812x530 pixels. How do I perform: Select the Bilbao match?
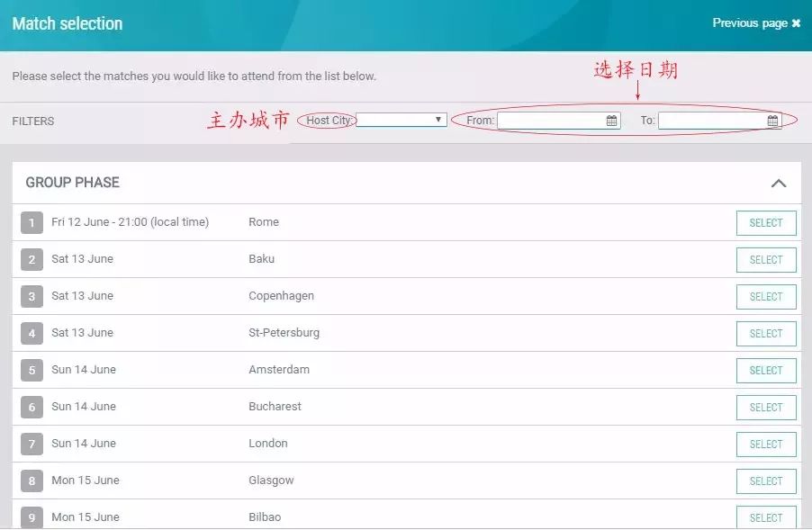click(x=766, y=517)
